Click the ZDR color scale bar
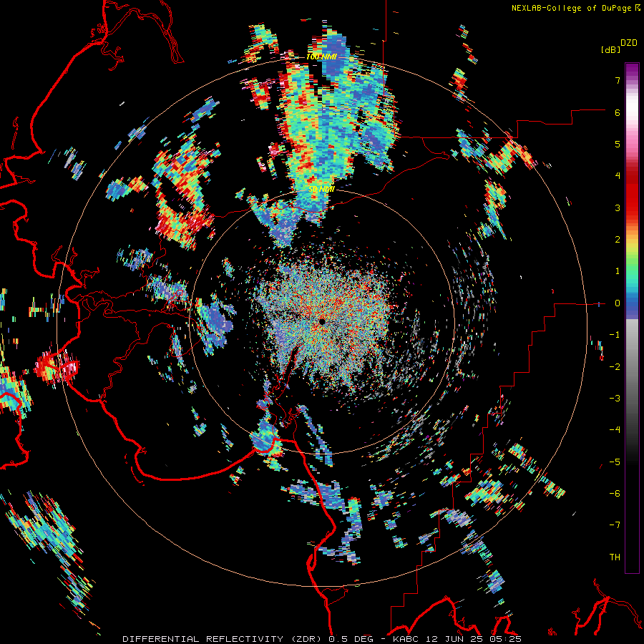Screen dimensions: 644x644 click(632, 318)
